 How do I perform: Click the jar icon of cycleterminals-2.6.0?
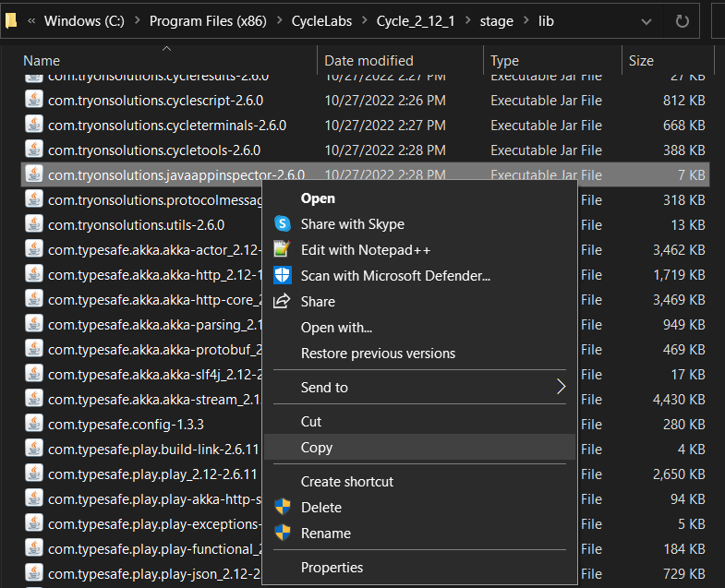[34, 125]
